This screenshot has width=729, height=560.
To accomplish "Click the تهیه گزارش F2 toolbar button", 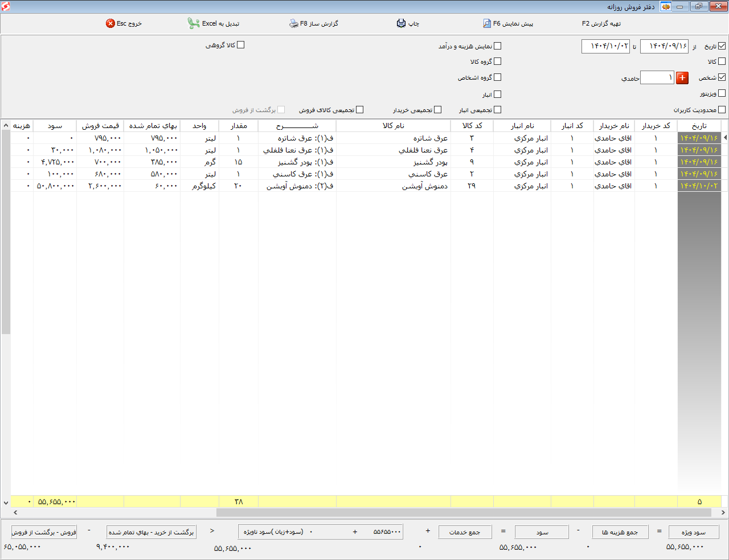I will click(601, 23).
